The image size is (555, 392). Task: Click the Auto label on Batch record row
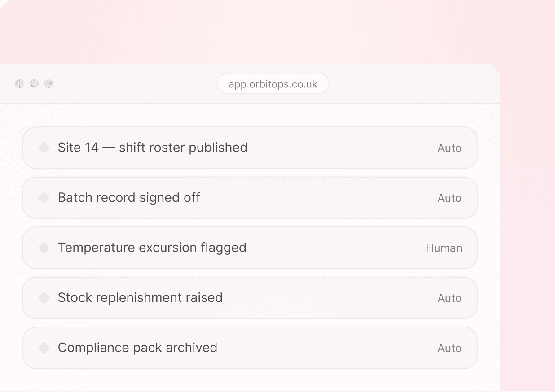(x=449, y=198)
